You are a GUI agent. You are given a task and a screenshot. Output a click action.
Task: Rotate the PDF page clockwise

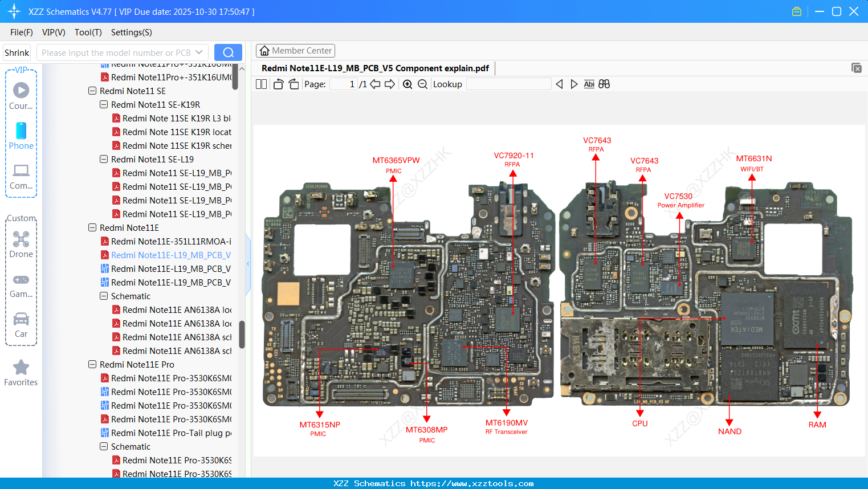pyautogui.click(x=293, y=83)
